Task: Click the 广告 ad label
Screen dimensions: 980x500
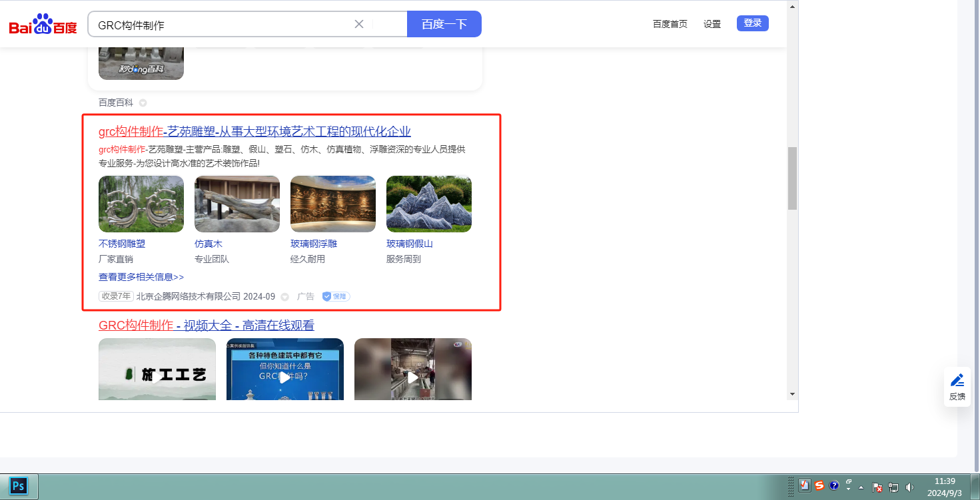Action: click(x=306, y=296)
